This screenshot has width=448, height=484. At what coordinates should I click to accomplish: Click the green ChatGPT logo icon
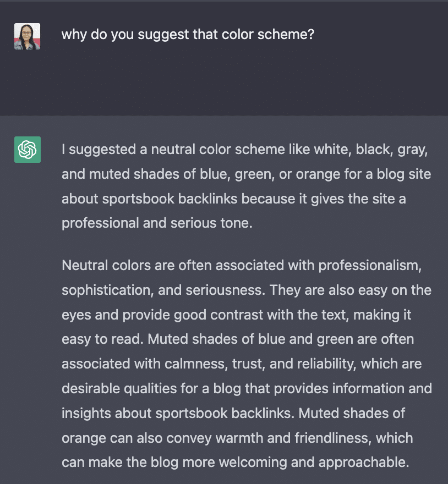pos(28,149)
